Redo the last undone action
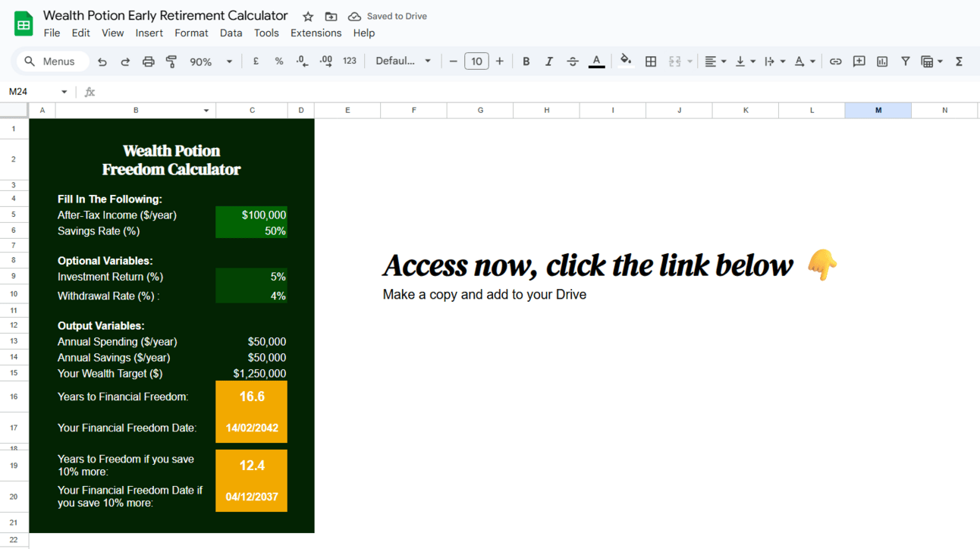This screenshot has width=980, height=549. point(125,61)
